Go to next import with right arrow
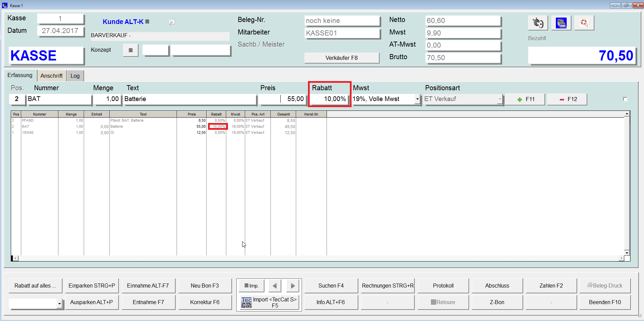This screenshot has height=321, width=644. tap(293, 286)
